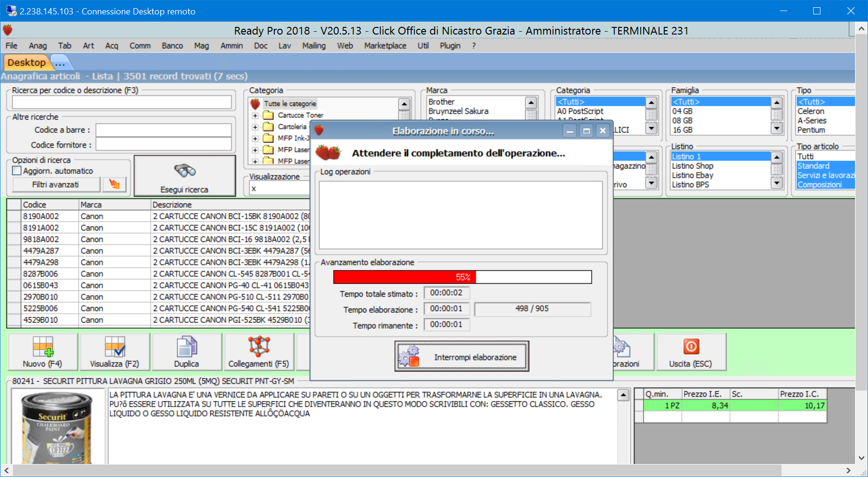Image resolution: width=868 pixels, height=477 pixels.
Task: Open the Marketplace menu
Action: (x=385, y=46)
